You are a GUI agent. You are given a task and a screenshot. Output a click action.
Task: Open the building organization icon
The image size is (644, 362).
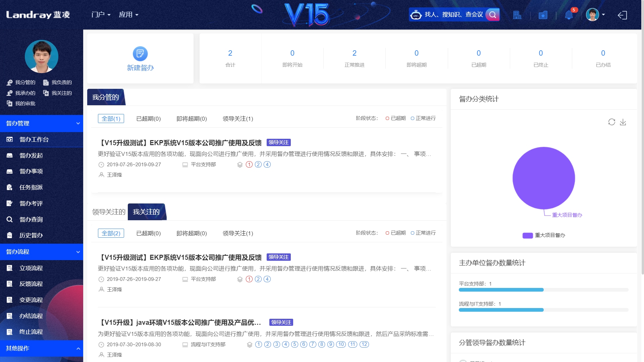click(517, 15)
